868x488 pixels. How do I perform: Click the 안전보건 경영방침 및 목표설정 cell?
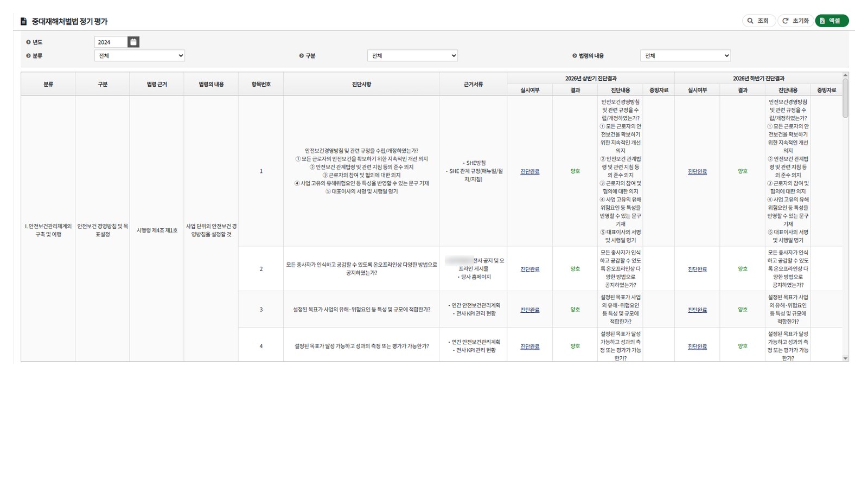click(x=103, y=230)
